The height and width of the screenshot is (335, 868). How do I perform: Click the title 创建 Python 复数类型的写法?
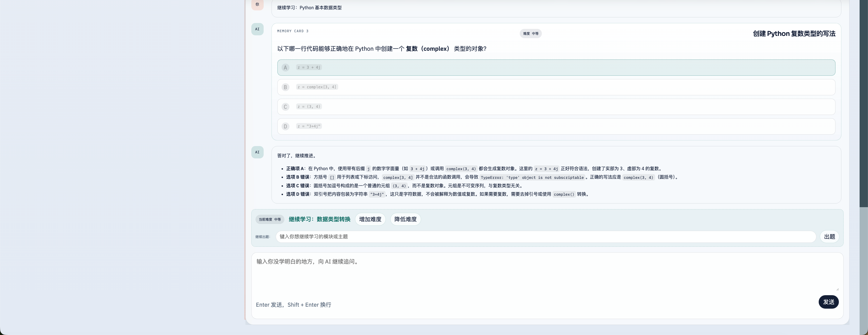(794, 34)
